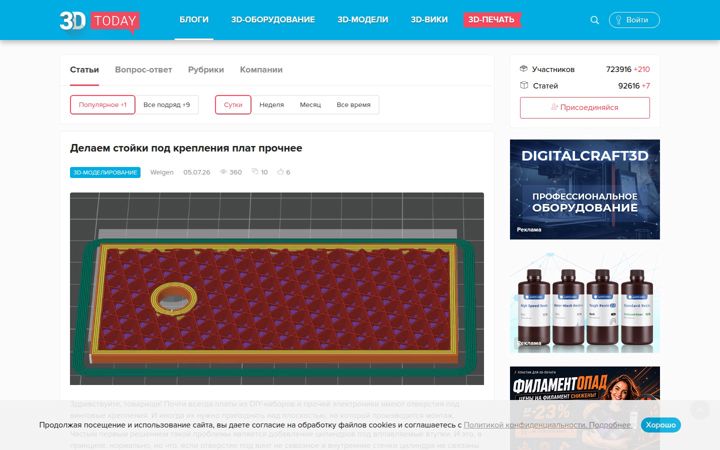Click the Присоединяйся join button
This screenshot has width=720, height=450.
pos(585,107)
